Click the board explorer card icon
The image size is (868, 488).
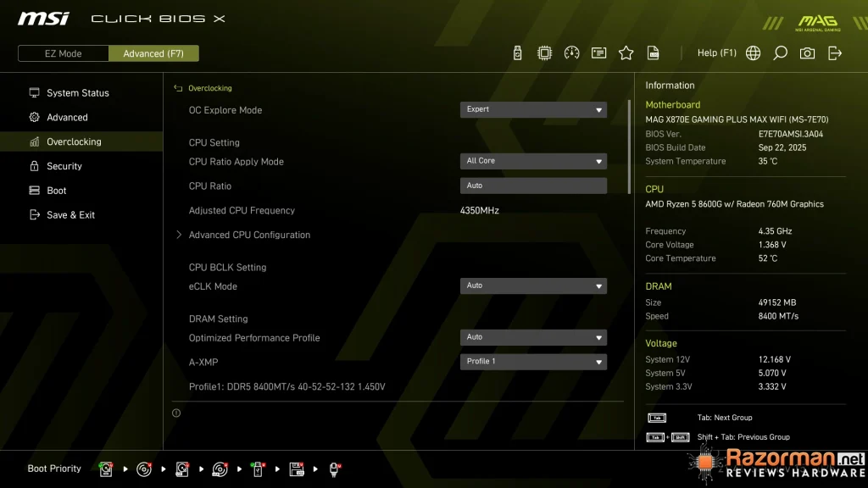(x=599, y=53)
